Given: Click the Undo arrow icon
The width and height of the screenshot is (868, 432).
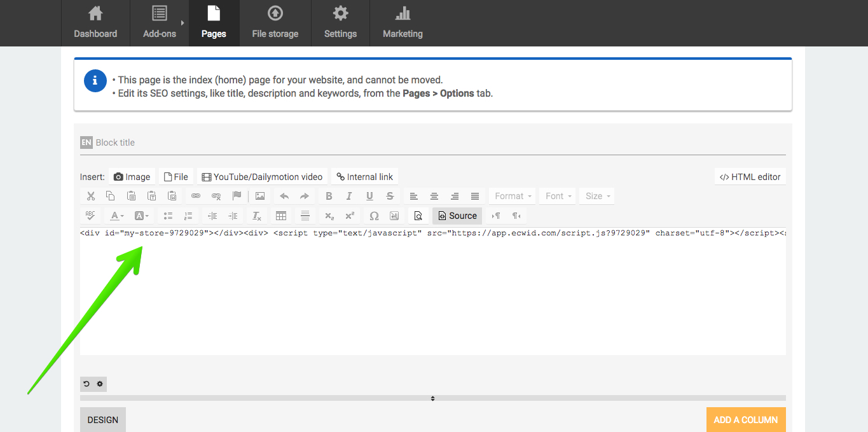Looking at the screenshot, I should click(x=284, y=196).
